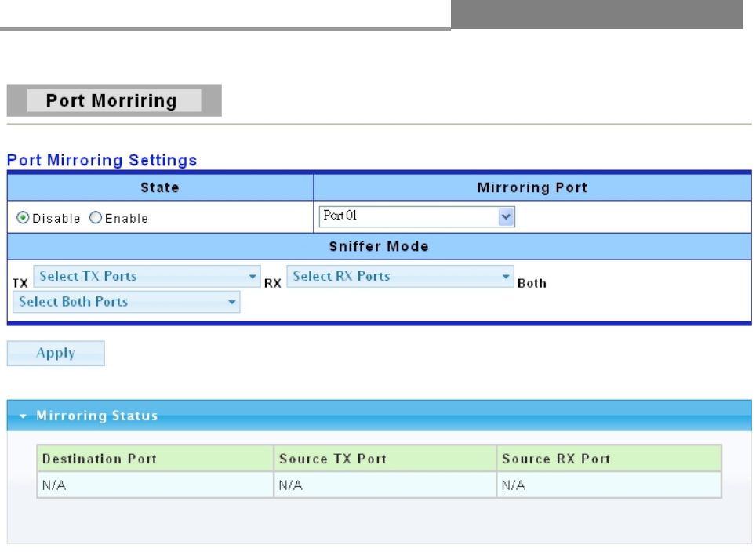756x552 pixels.
Task: Click the Mirroring Status title text
Action: pyautogui.click(x=97, y=416)
